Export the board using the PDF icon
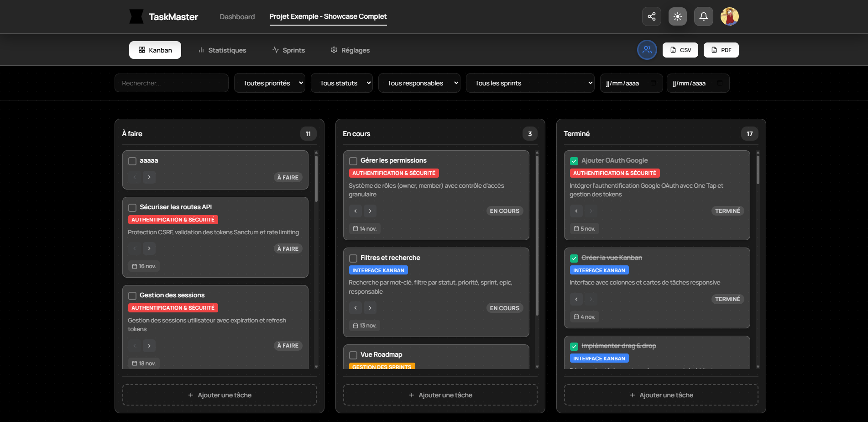This screenshot has height=422, width=868. pos(721,50)
